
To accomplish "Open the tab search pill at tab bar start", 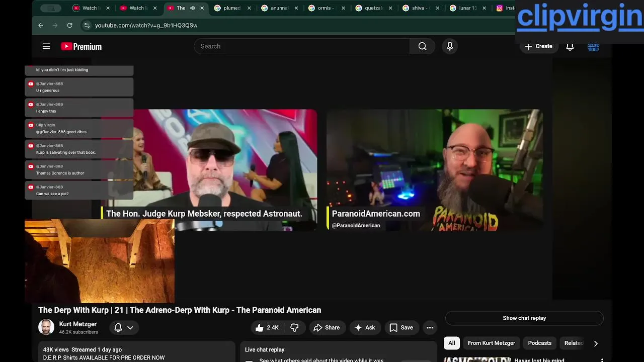I will [x=51, y=8].
